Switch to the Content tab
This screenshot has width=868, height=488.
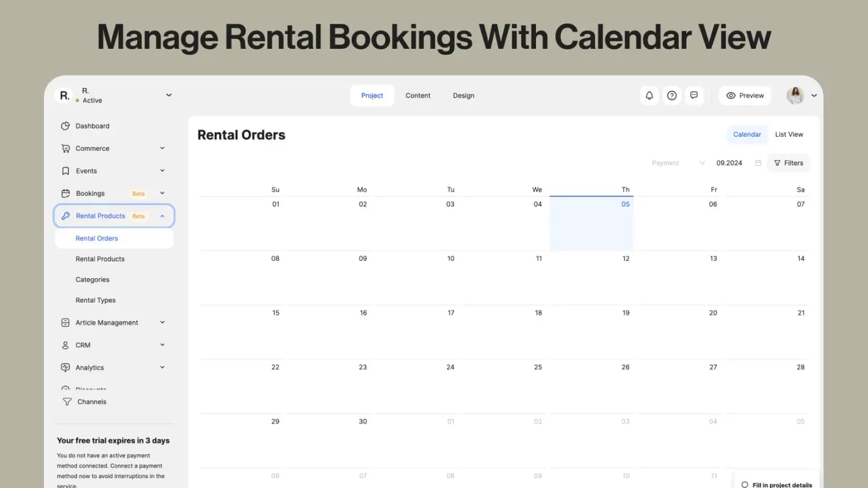(418, 96)
